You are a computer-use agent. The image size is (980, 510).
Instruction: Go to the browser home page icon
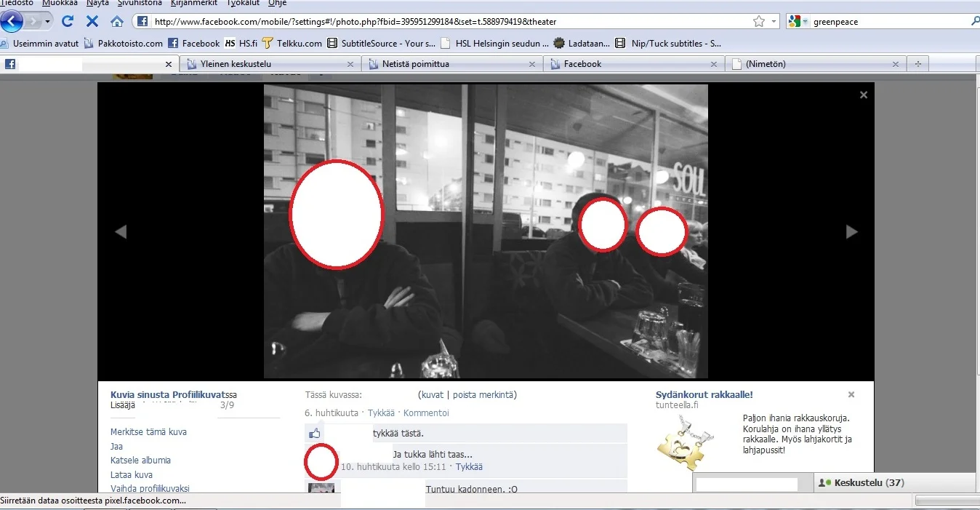coord(116,22)
